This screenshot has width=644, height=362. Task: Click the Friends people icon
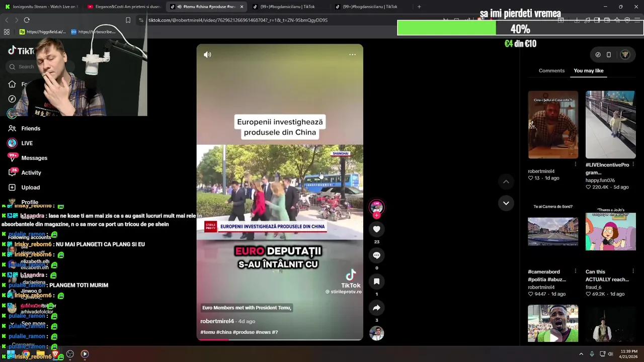tap(12, 128)
